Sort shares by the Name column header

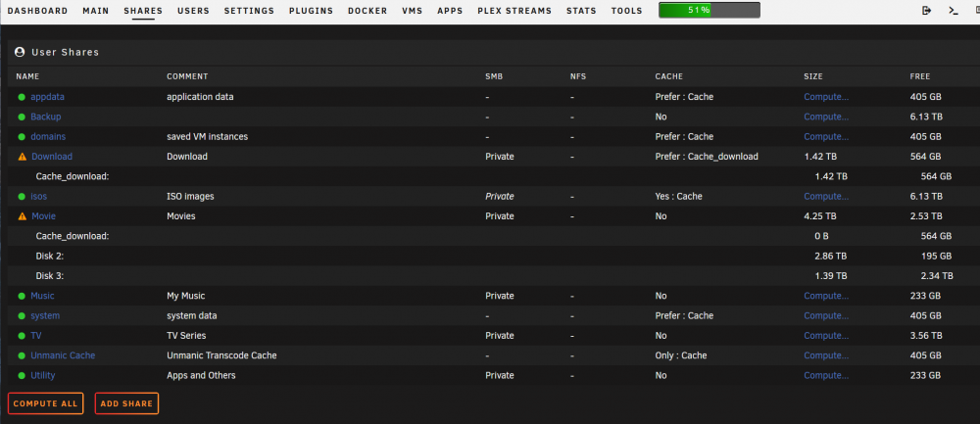pyautogui.click(x=27, y=76)
